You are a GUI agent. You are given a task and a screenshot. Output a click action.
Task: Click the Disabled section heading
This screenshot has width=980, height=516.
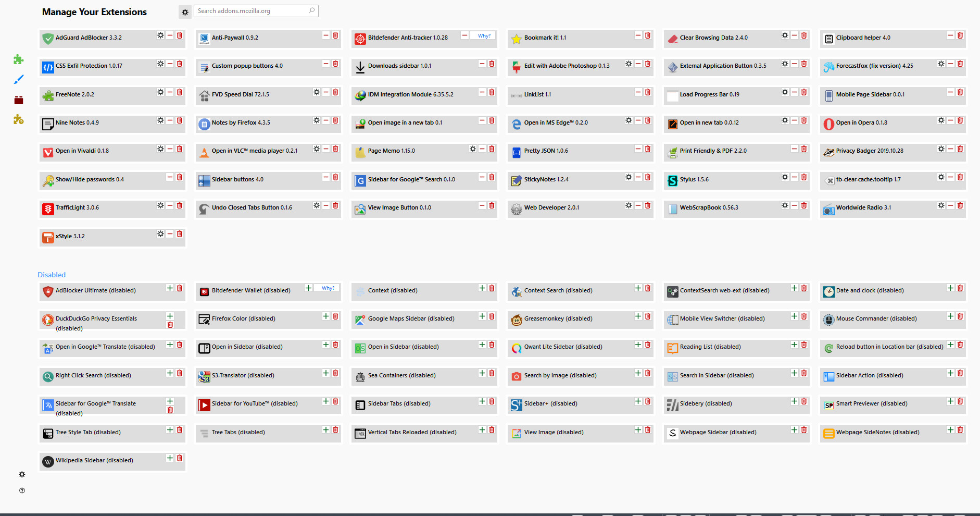[x=52, y=275]
